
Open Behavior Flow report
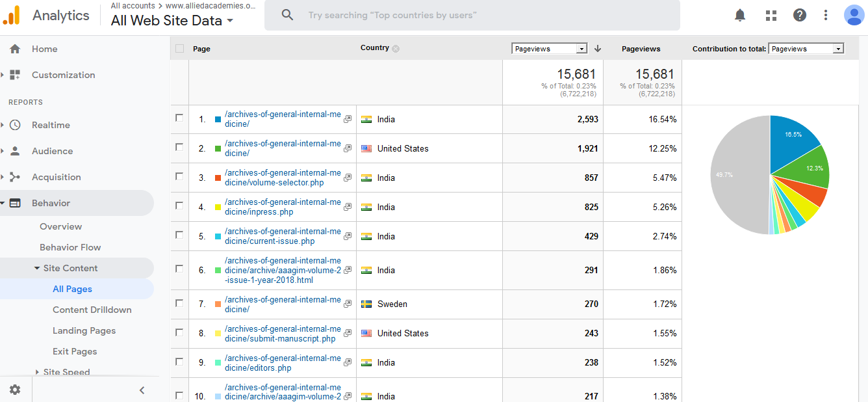click(70, 247)
